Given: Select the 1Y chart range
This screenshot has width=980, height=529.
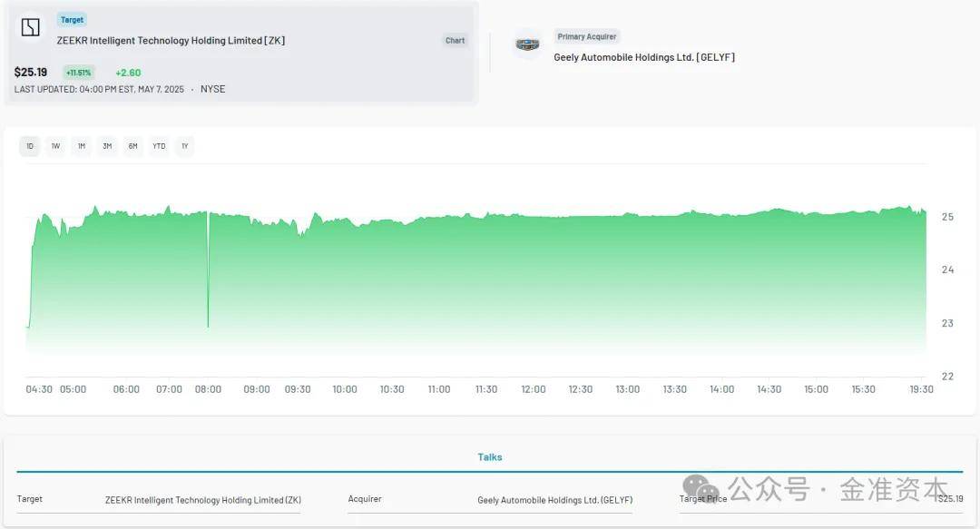Looking at the screenshot, I should pos(185,146).
